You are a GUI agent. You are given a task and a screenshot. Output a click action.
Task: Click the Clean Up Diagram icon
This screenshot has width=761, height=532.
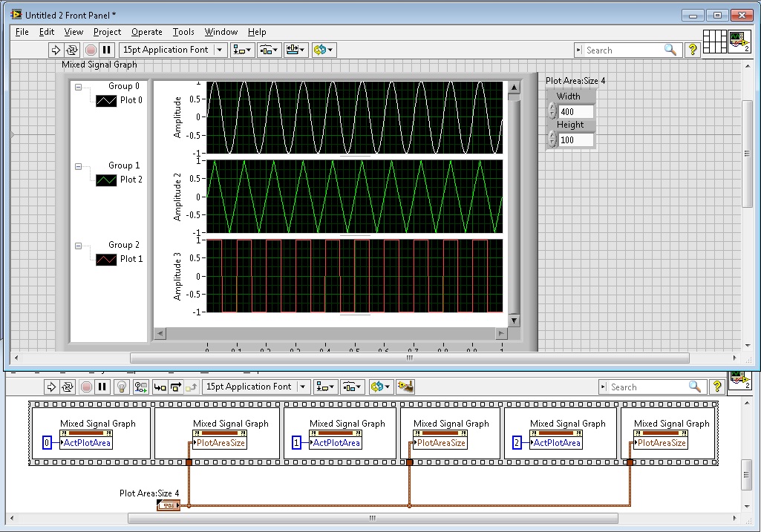[405, 387]
